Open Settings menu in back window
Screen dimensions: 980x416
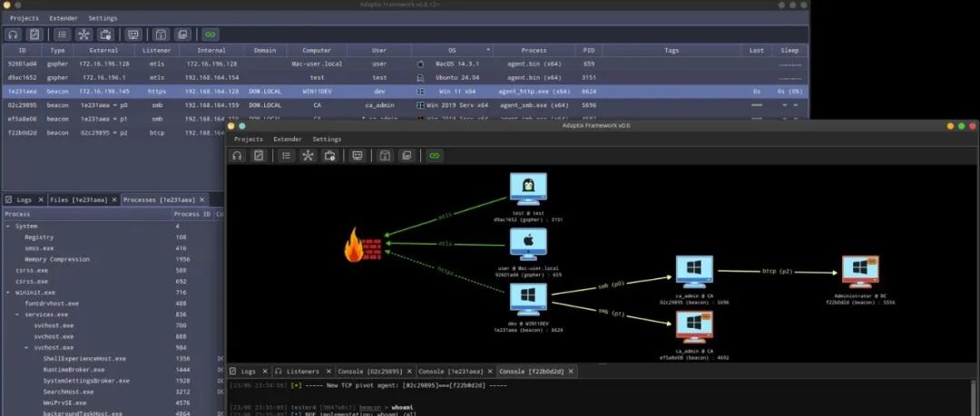coord(103,18)
